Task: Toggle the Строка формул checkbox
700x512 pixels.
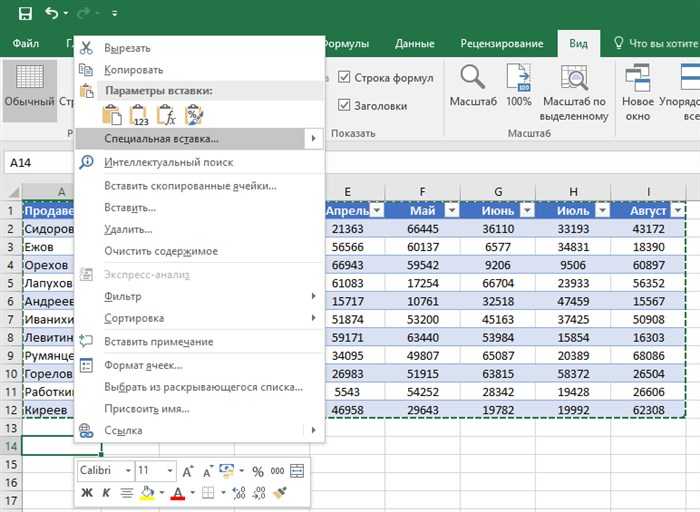Action: (344, 77)
